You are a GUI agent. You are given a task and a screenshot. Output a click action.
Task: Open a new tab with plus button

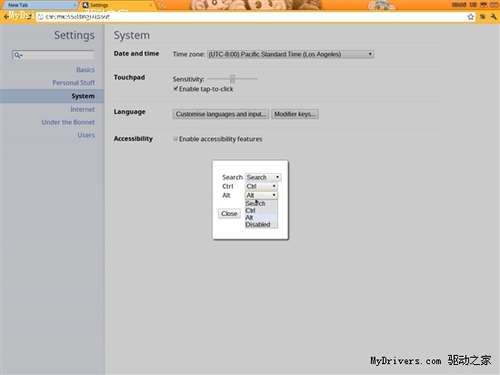162,5
